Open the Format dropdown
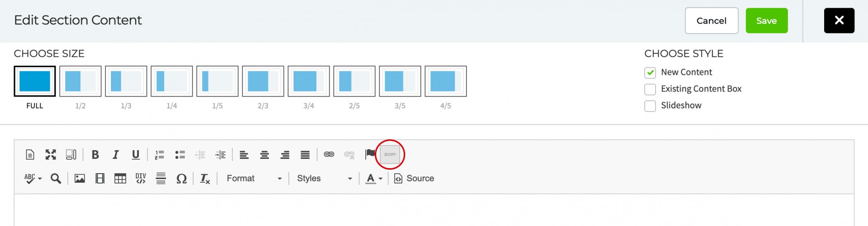Image resolution: width=868 pixels, height=226 pixels. tap(254, 179)
